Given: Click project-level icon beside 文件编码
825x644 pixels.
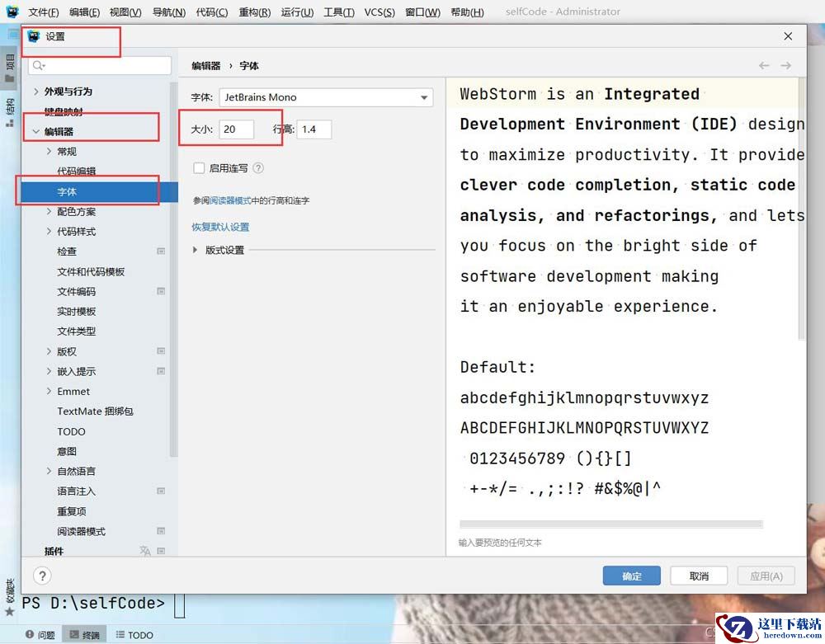Looking at the screenshot, I should tap(161, 291).
